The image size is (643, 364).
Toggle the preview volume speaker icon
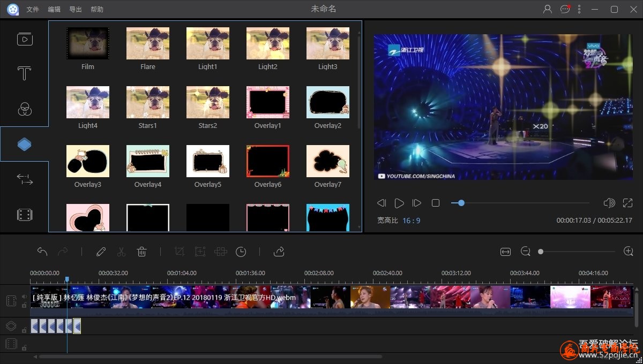coord(609,203)
